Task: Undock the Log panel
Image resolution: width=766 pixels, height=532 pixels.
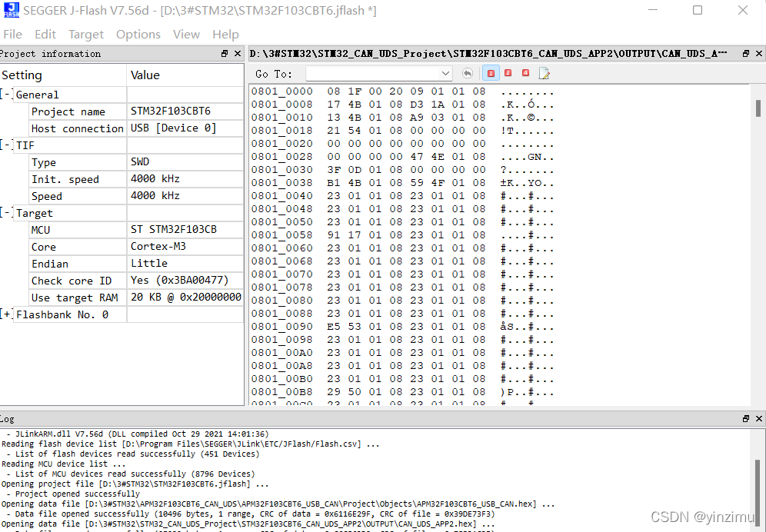Action: (746, 419)
